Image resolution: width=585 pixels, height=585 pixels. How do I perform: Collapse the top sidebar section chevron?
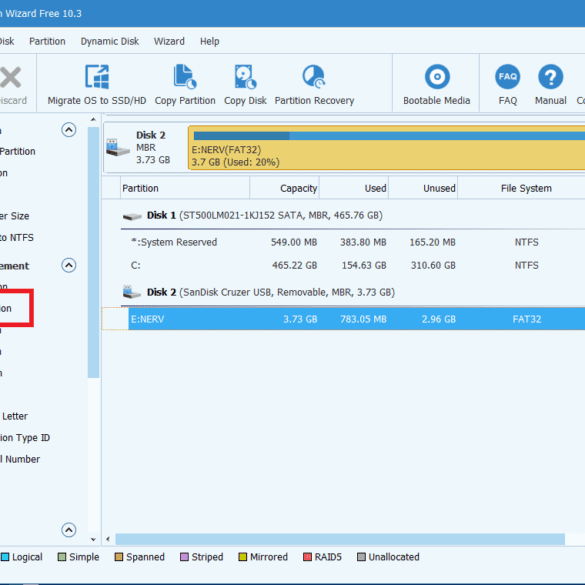point(69,130)
